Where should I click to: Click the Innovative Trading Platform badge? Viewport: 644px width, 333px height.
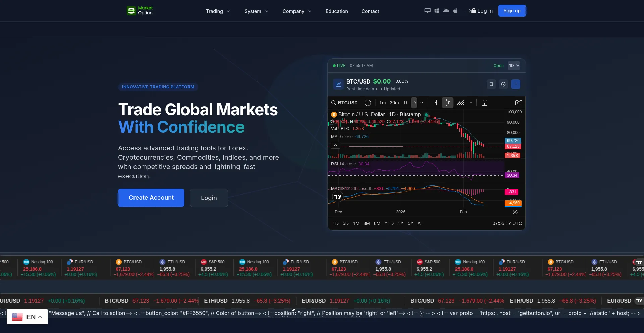158,87
